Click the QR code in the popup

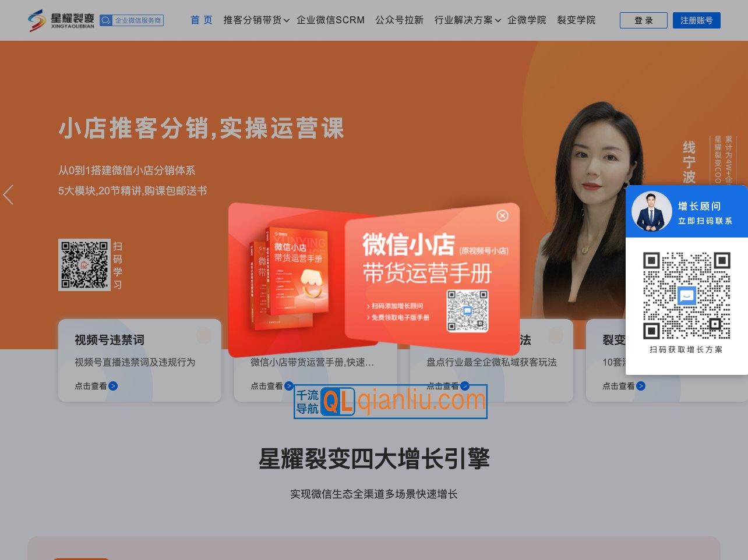point(467,311)
